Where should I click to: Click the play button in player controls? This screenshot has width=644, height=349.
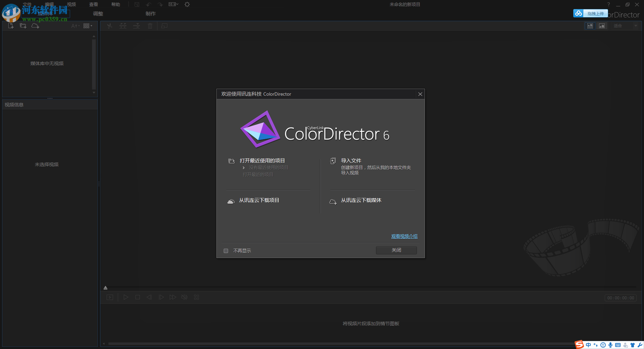[126, 297]
